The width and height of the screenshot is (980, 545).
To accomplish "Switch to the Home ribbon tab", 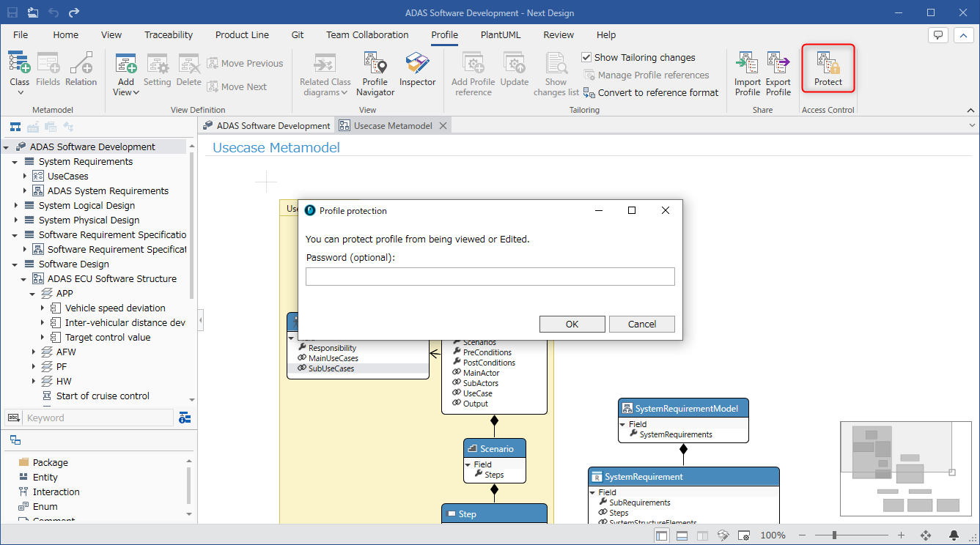I will 65,34.
